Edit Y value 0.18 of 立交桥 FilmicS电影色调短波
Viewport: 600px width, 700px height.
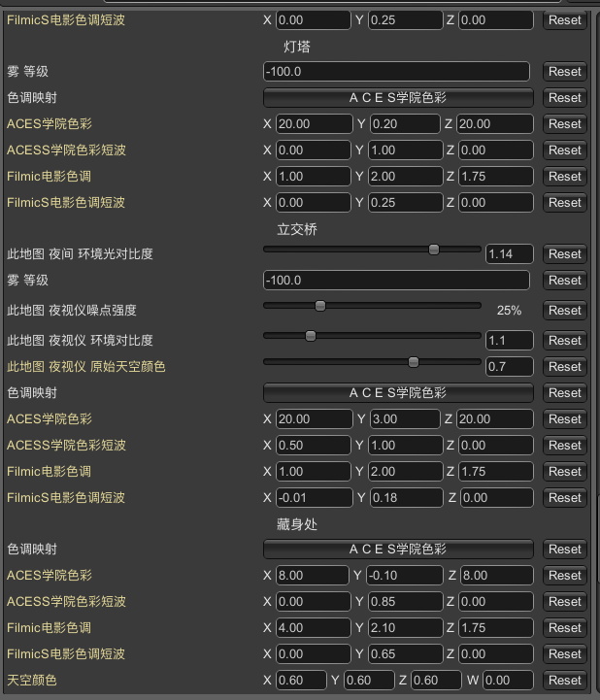[406, 497]
